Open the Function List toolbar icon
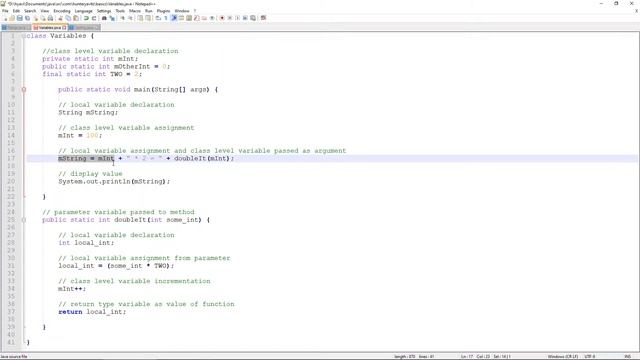 196,18
